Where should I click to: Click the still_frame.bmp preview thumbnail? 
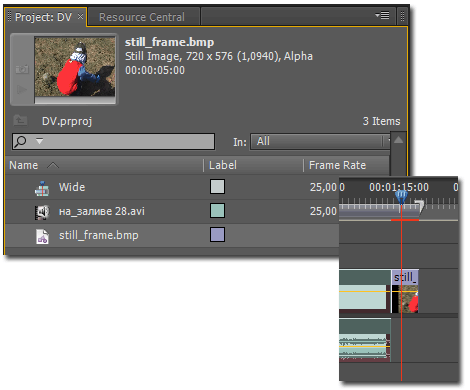pos(75,67)
